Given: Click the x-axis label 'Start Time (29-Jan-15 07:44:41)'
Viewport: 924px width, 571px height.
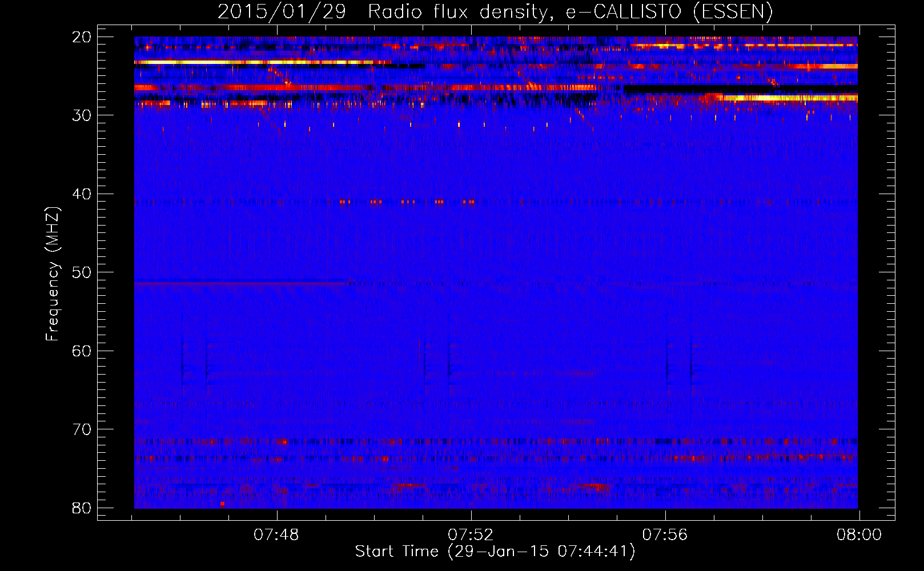Looking at the screenshot, I should pos(495,552).
